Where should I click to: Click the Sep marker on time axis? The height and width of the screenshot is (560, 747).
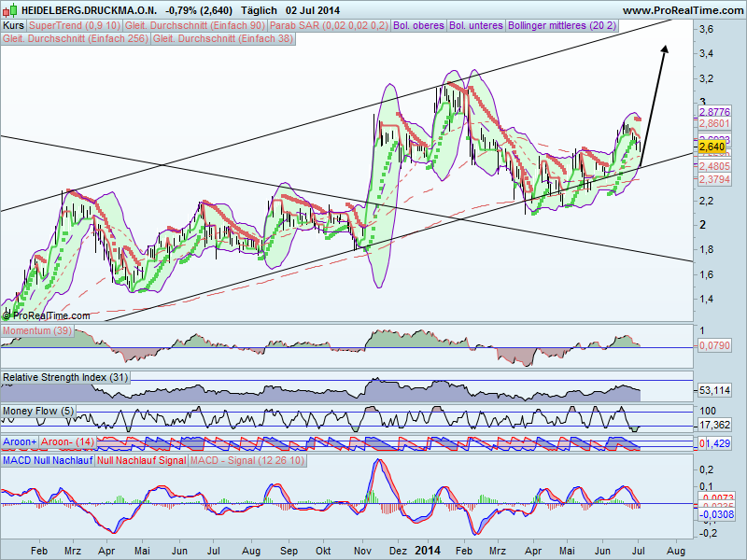pyautogui.click(x=289, y=551)
